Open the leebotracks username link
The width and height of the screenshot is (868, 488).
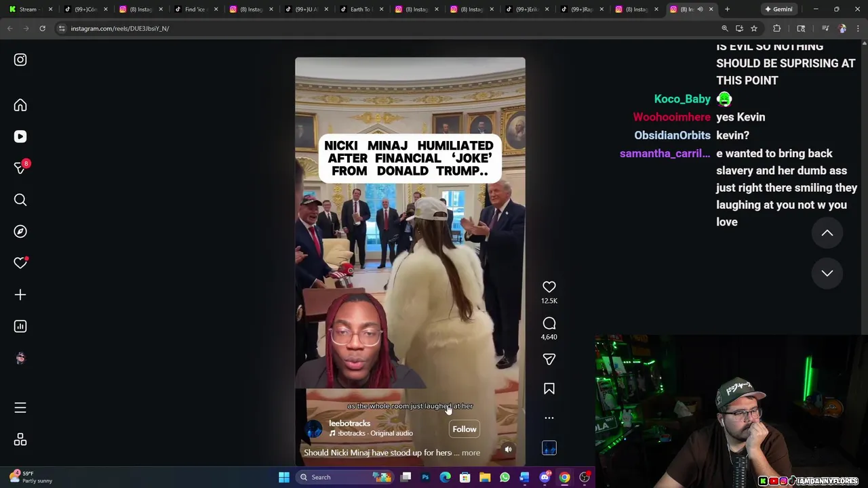tap(349, 423)
